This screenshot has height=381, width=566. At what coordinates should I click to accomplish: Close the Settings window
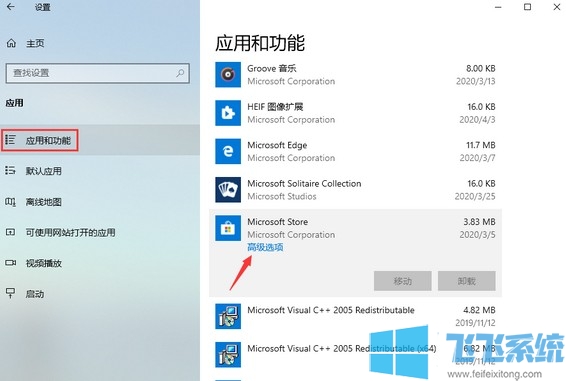coord(557,7)
